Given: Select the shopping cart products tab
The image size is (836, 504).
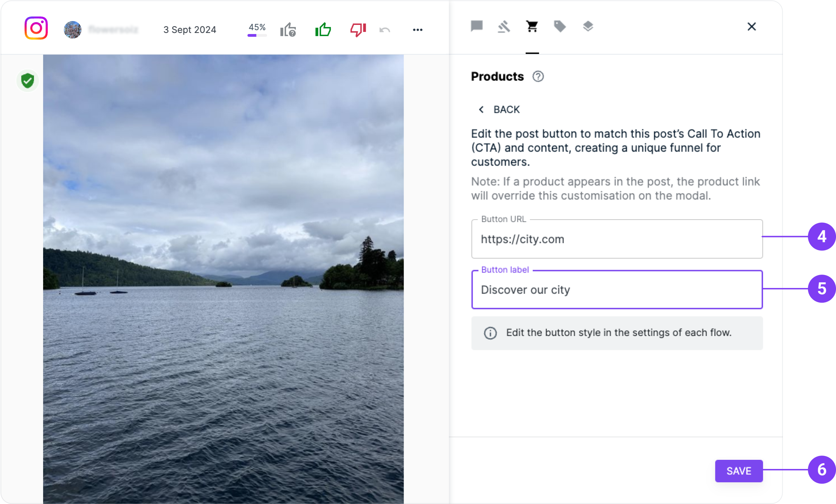Looking at the screenshot, I should click(x=532, y=27).
